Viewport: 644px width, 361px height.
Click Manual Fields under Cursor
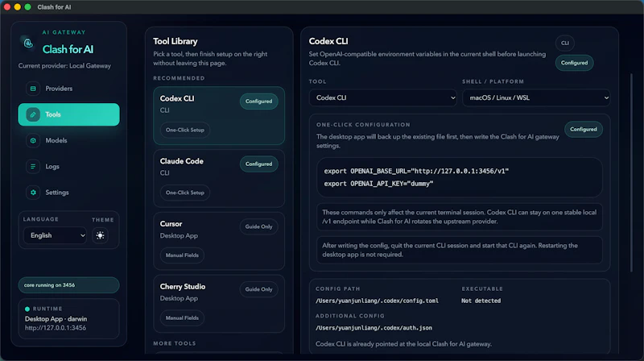click(x=182, y=255)
